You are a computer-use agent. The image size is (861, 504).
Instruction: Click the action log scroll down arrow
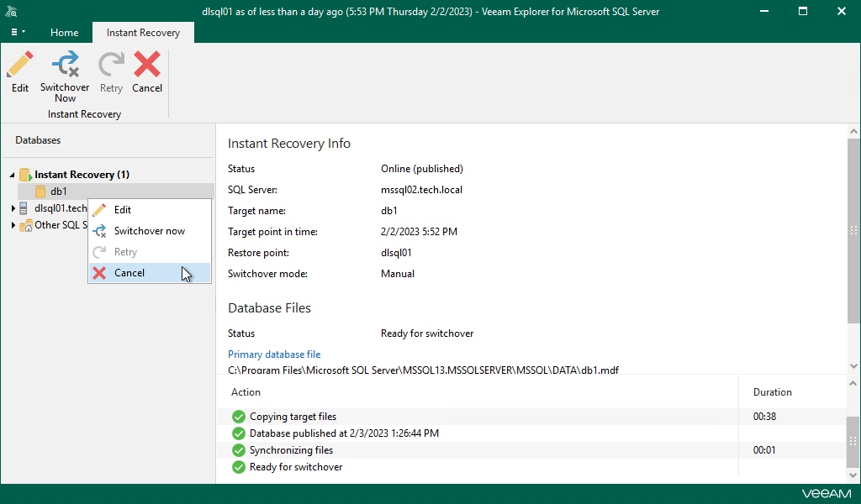[x=853, y=475]
